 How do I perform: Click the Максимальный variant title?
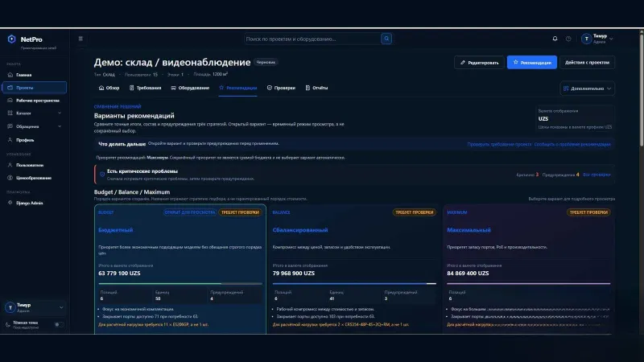469,230
